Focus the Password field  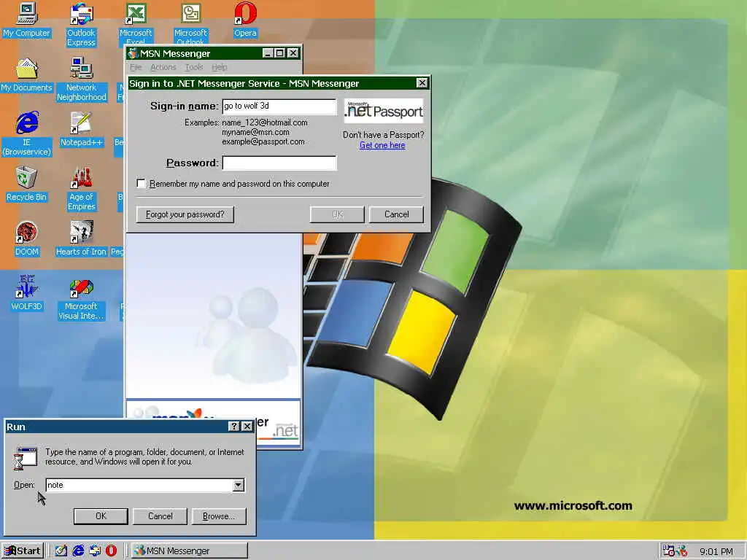tap(279, 163)
